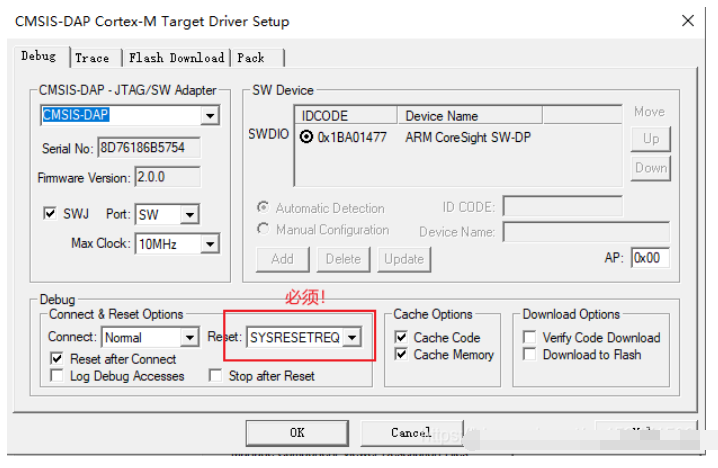Toggle Cache Code checkbox
This screenshot has width=718, height=468.
(x=401, y=337)
